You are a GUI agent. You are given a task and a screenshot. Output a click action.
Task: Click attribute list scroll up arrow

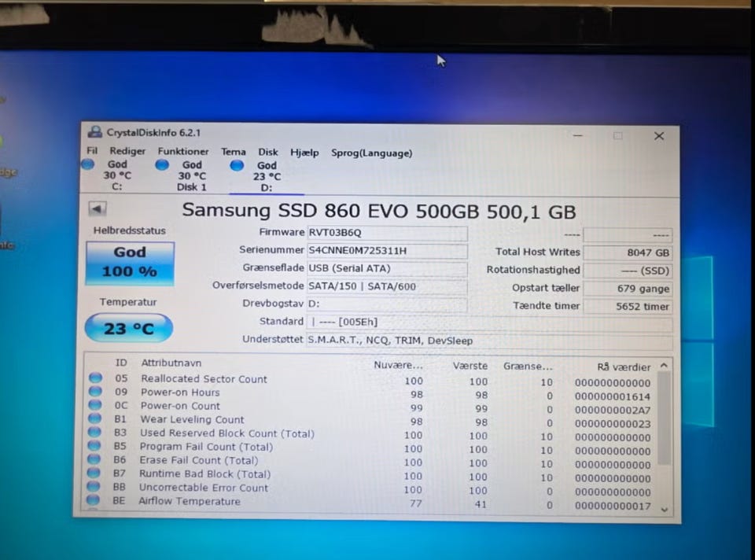tap(664, 366)
